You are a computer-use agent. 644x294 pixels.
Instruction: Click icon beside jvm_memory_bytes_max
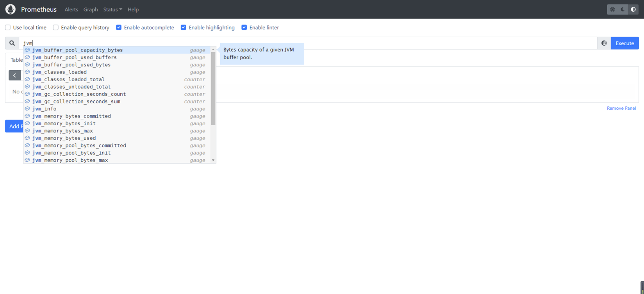point(27,131)
